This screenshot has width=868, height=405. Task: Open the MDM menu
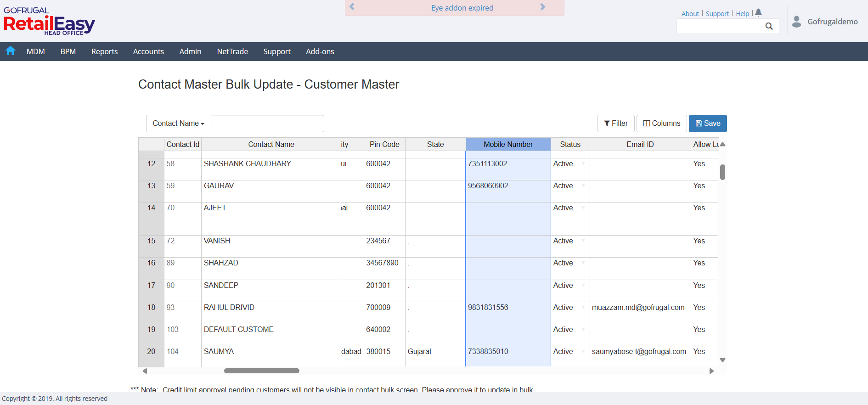click(35, 51)
